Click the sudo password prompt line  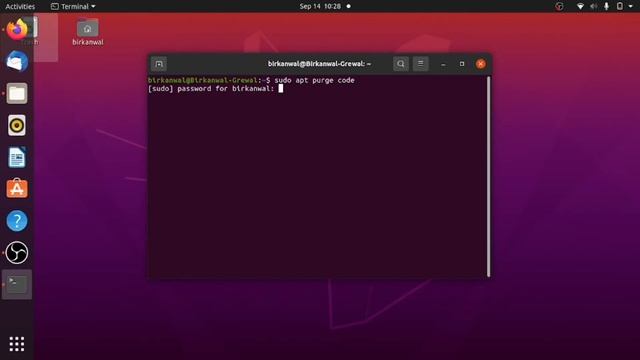(215, 89)
